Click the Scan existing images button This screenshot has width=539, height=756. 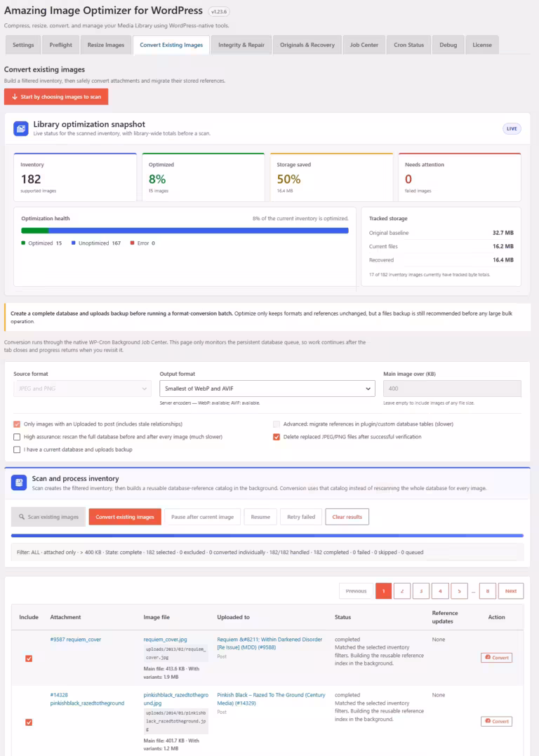point(48,517)
